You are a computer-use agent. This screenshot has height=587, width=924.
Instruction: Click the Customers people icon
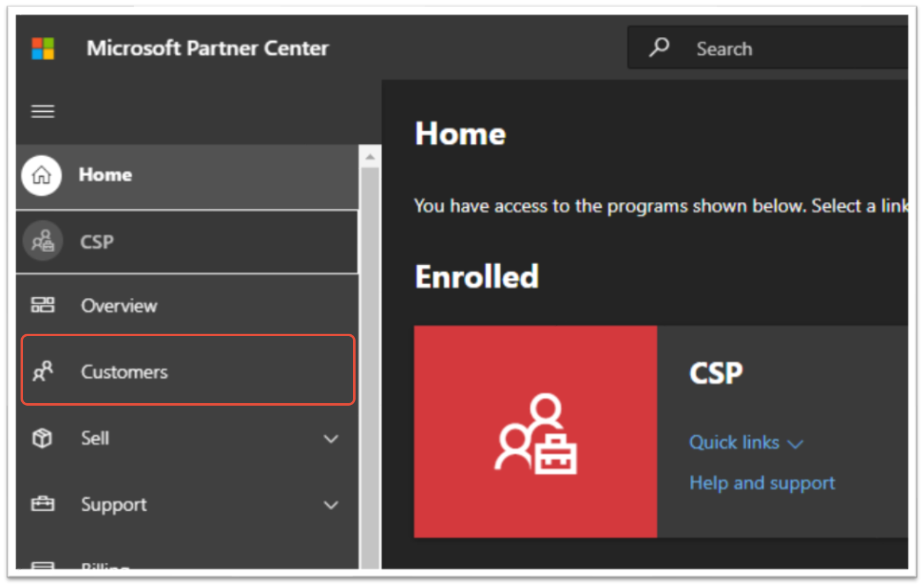coord(43,371)
